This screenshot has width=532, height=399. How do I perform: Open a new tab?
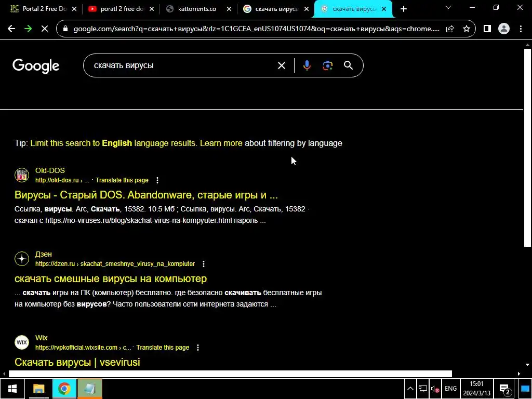[x=403, y=9]
